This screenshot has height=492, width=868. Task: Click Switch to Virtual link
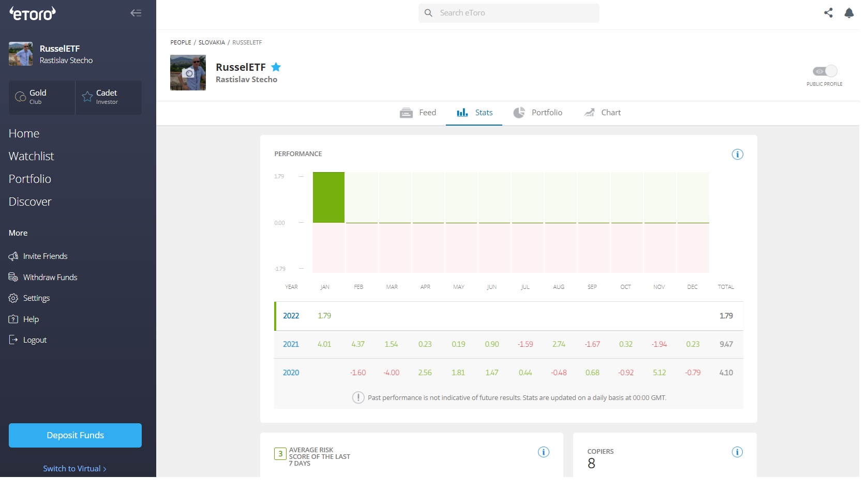tap(74, 468)
